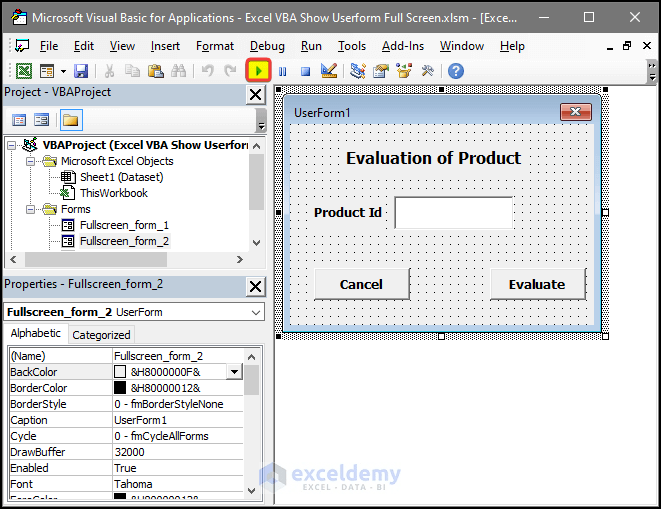Image resolution: width=661 pixels, height=509 pixels.
Task: Collapse the Microsoft Excel Objects folder
Action: (30, 162)
